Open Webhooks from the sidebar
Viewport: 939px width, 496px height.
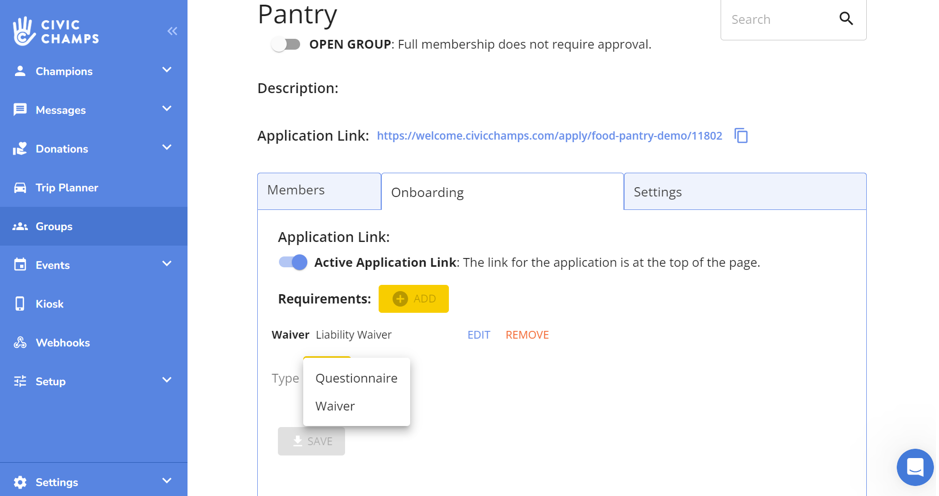coord(62,343)
